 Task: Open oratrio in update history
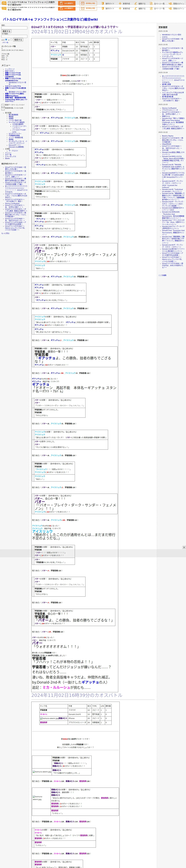click(165, 37)
